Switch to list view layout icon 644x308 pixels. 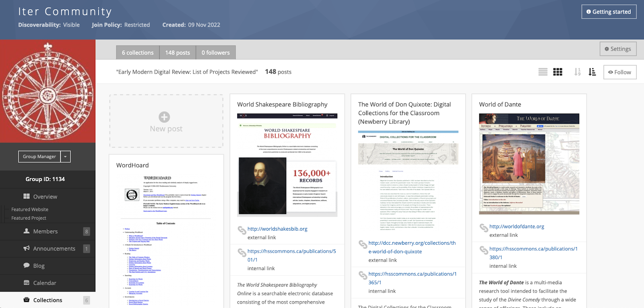pyautogui.click(x=543, y=72)
